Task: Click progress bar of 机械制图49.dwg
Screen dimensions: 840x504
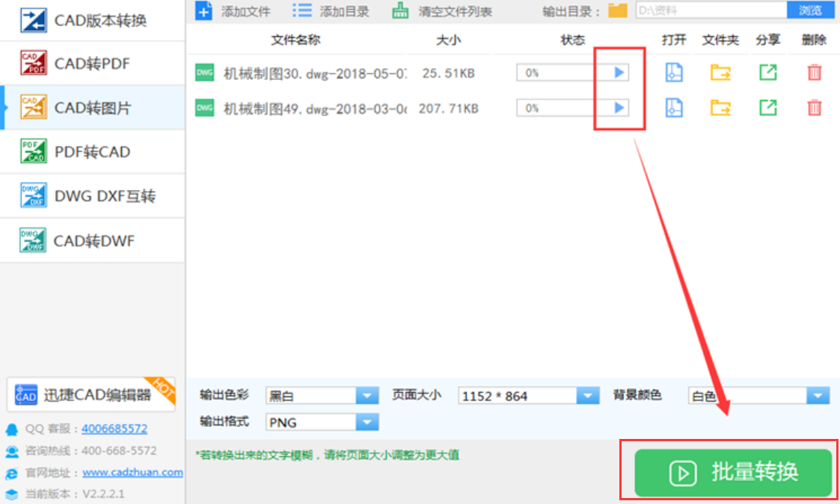Action: [x=573, y=108]
